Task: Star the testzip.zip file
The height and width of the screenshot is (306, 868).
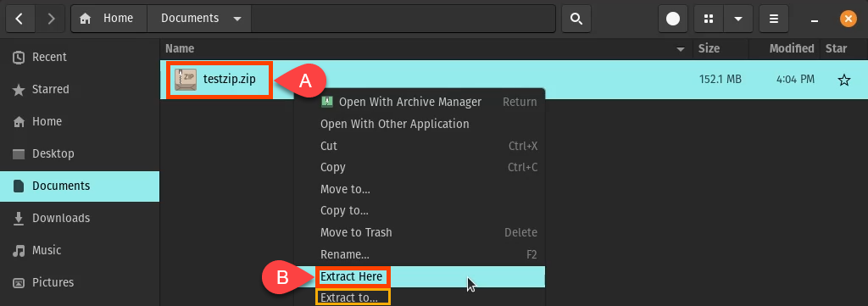Action: [843, 81]
